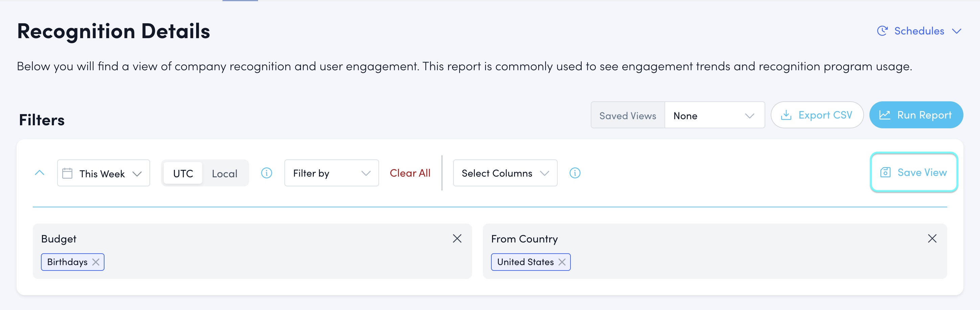Viewport: 980px width, 310px height.
Task: Click info icon beside Select Columns
Action: [x=575, y=173]
